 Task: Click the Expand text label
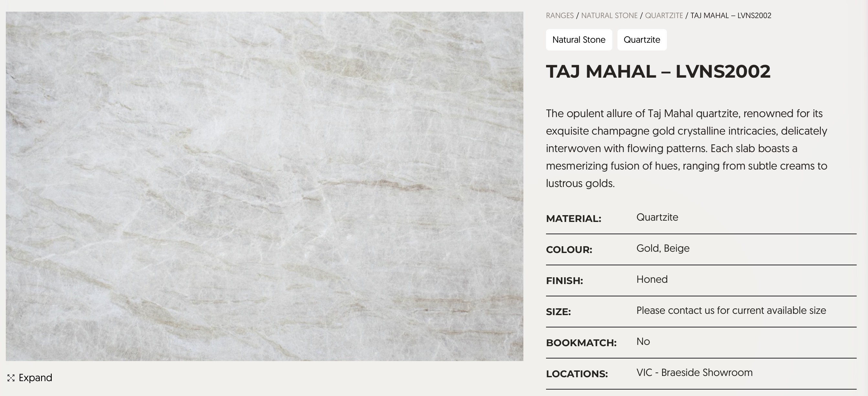point(35,378)
